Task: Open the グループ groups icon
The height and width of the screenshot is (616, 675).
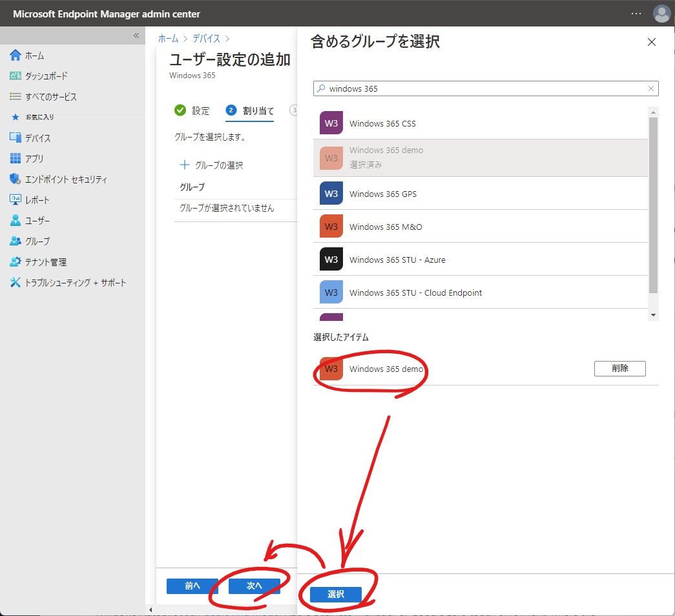Action: pyautogui.click(x=15, y=241)
